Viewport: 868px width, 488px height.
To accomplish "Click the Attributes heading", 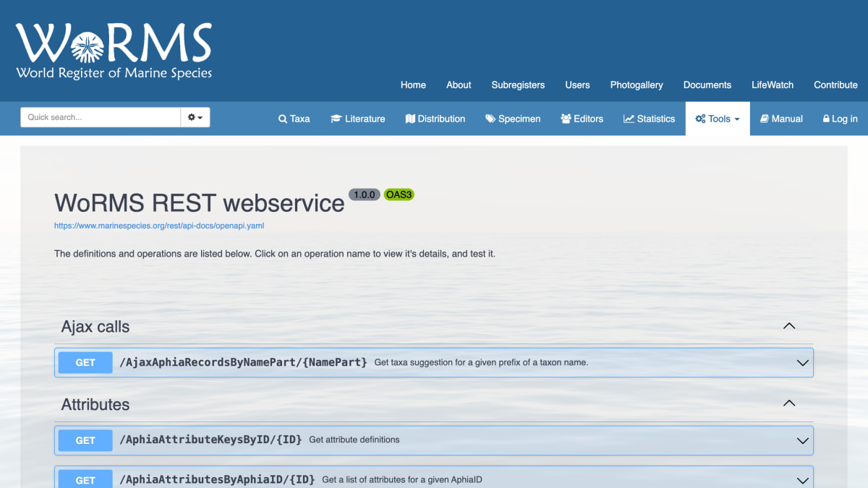I will [95, 404].
